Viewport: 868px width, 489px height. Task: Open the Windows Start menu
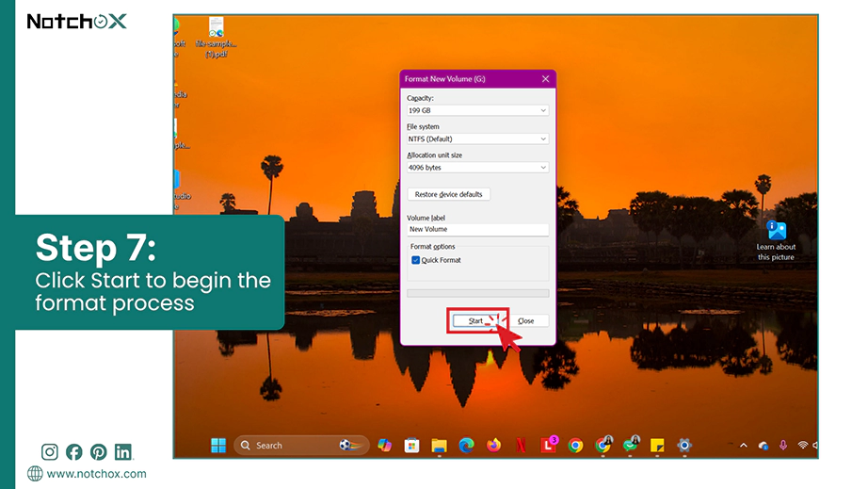click(218, 446)
